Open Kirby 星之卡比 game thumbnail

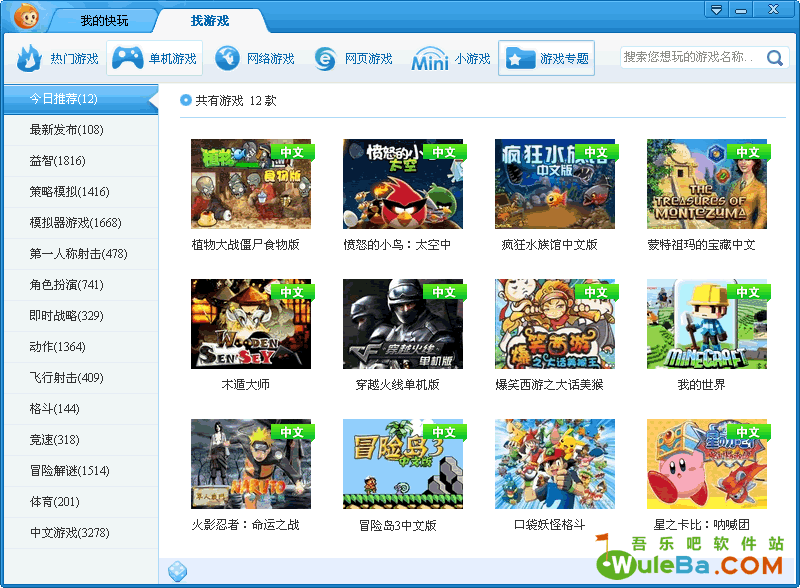(707, 464)
